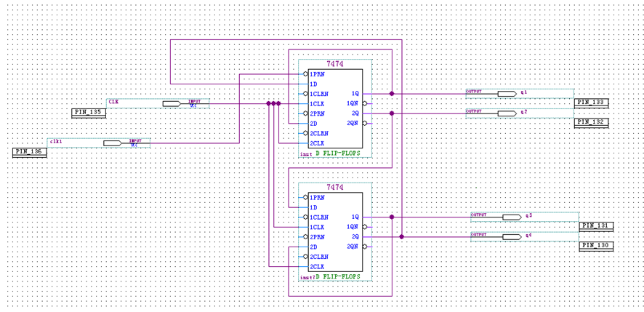Click the PIN_136 assignment label
The width and height of the screenshot is (644, 312).
(x=30, y=152)
